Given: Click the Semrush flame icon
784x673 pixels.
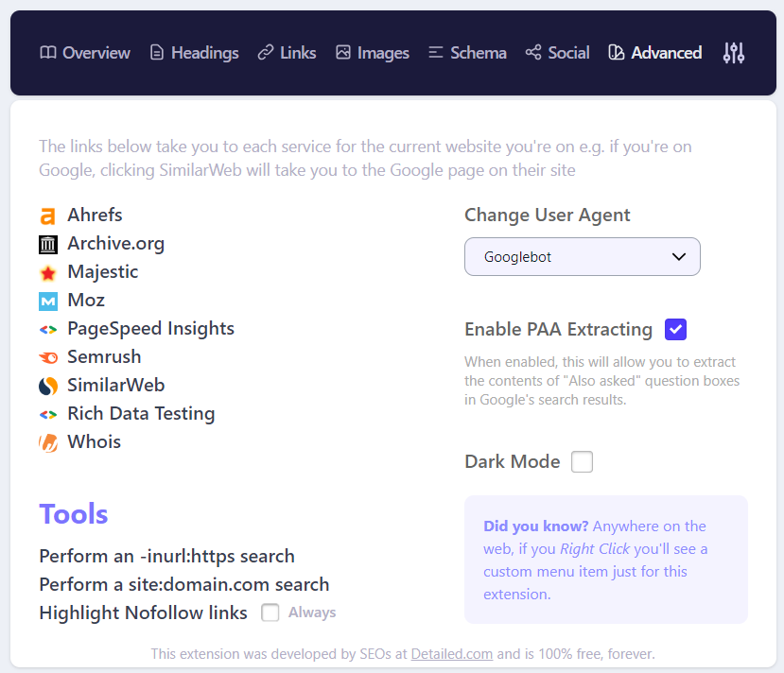Looking at the screenshot, I should click(48, 358).
